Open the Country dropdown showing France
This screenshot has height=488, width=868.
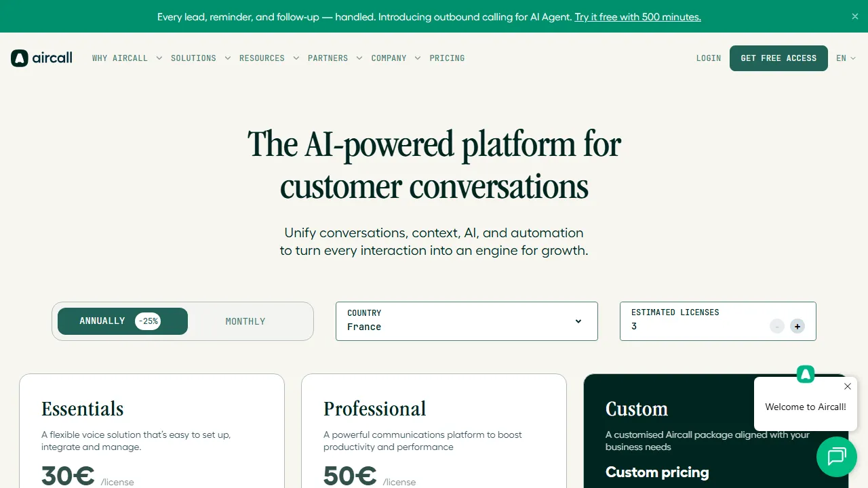(x=467, y=321)
